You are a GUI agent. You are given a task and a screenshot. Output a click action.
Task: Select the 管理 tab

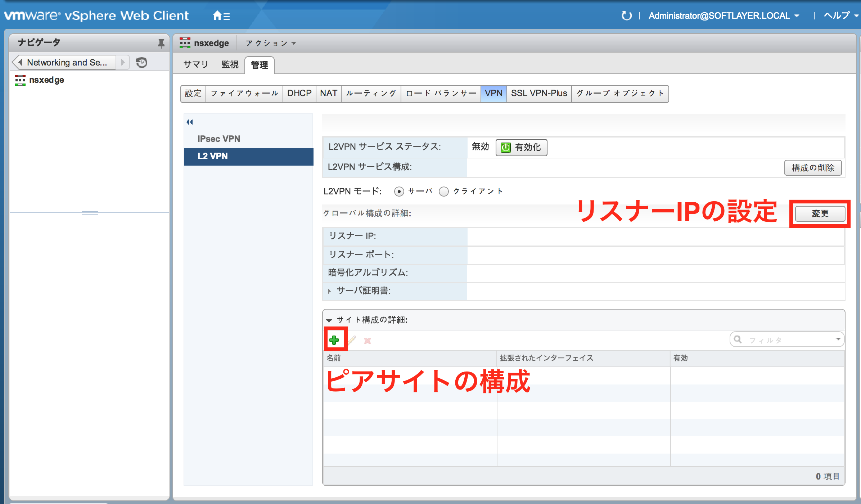tap(260, 65)
